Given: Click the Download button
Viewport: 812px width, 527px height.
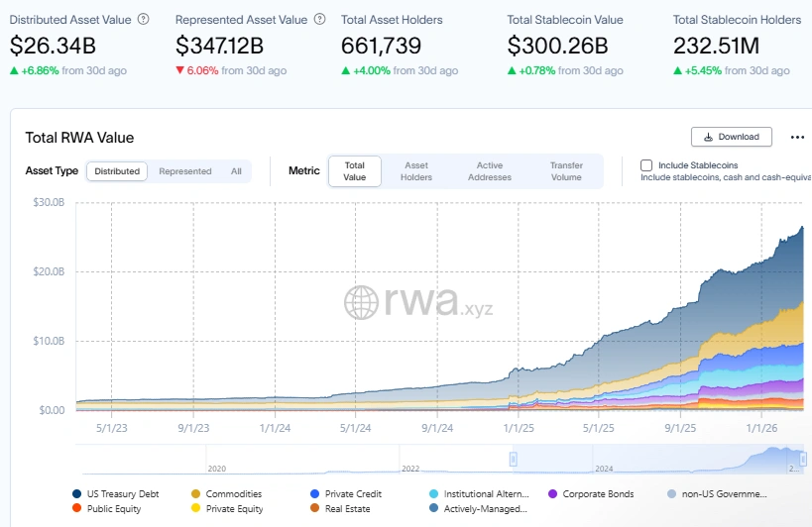Looking at the screenshot, I should 731,137.
